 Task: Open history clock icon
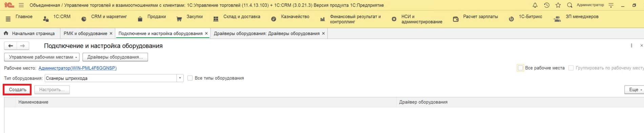point(546,5)
